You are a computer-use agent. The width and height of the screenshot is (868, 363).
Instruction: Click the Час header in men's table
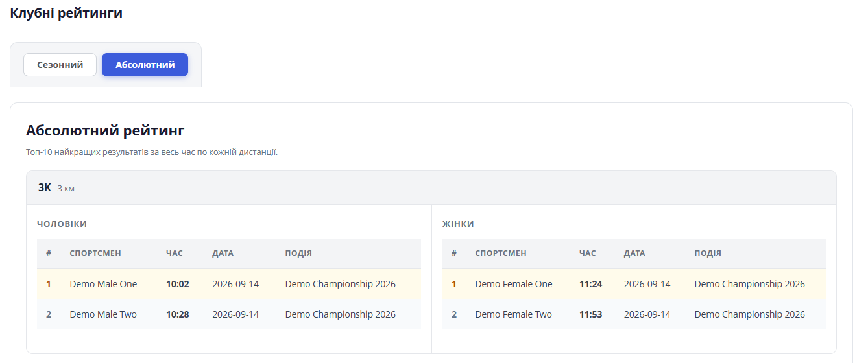point(175,253)
